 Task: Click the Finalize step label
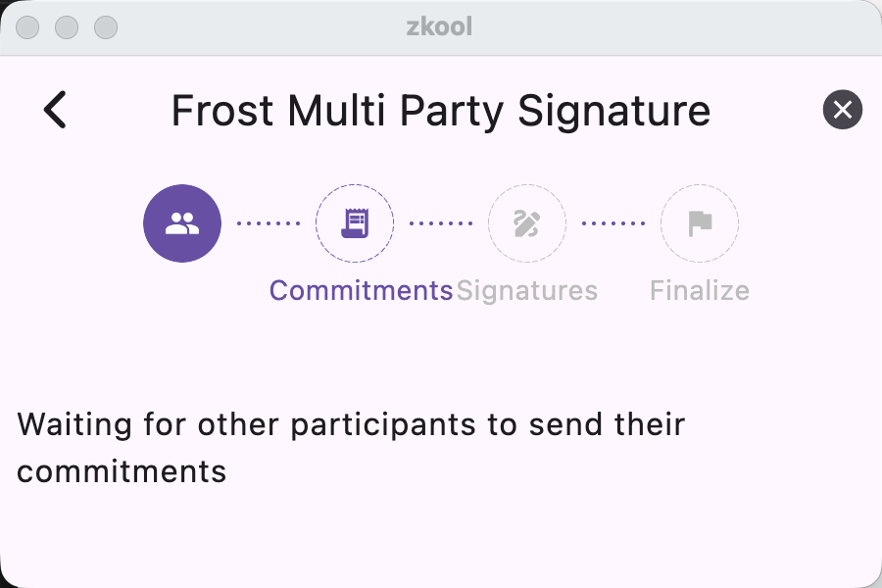(x=700, y=291)
